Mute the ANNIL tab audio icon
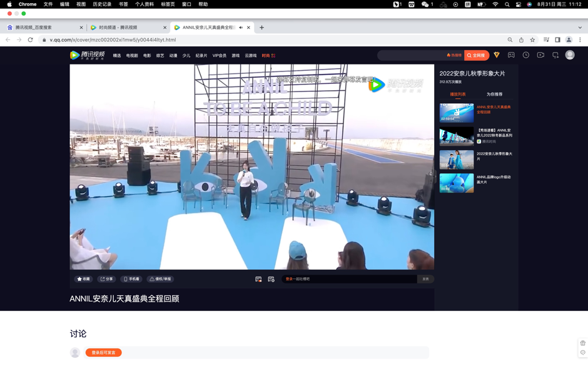The image size is (588, 368). click(x=241, y=28)
